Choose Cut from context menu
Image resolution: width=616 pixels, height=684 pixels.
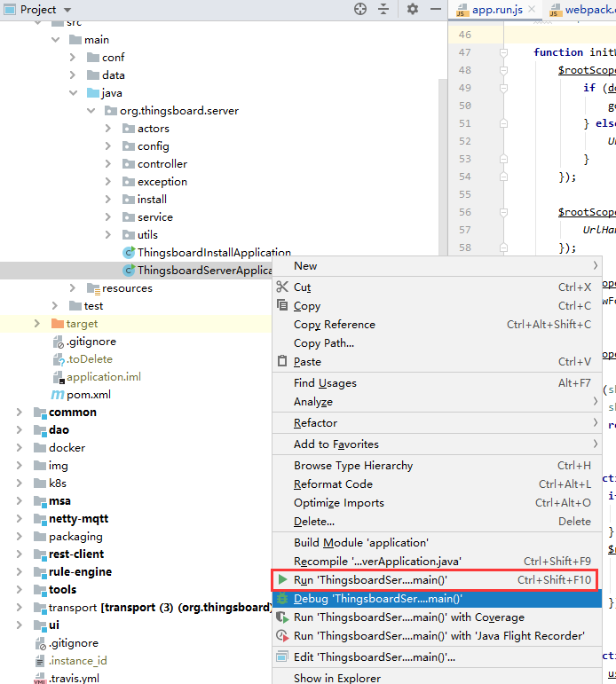click(x=437, y=287)
